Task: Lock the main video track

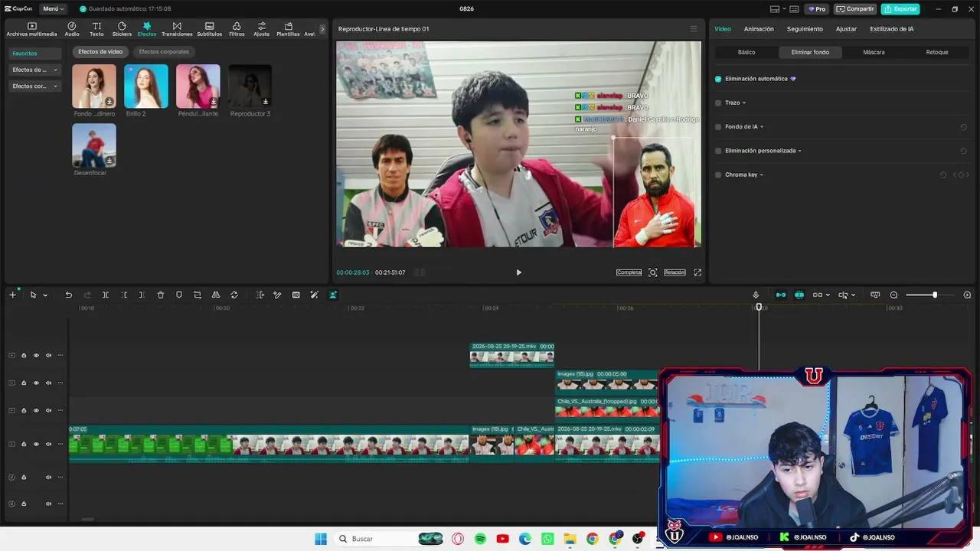Action: (x=24, y=444)
